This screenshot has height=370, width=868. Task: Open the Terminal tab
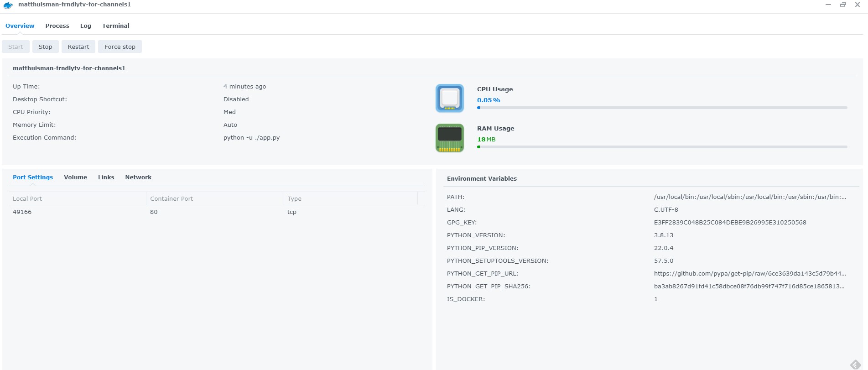[x=115, y=26]
